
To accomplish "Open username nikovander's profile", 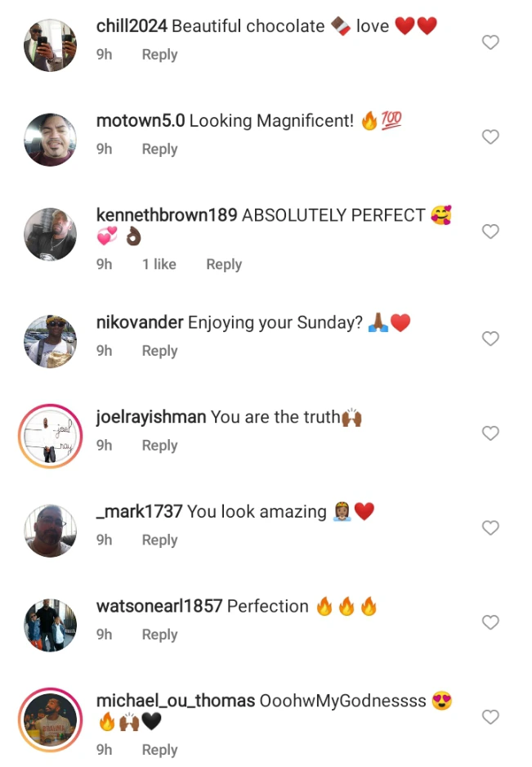I will point(140,322).
